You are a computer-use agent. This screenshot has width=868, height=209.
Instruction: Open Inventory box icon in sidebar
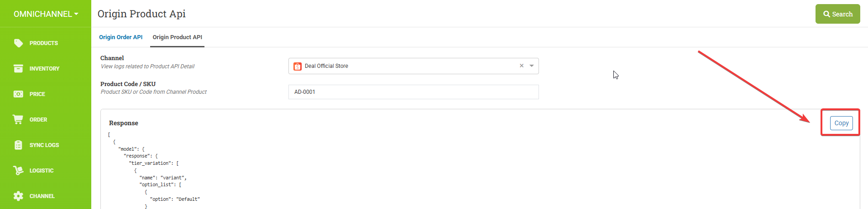18,69
